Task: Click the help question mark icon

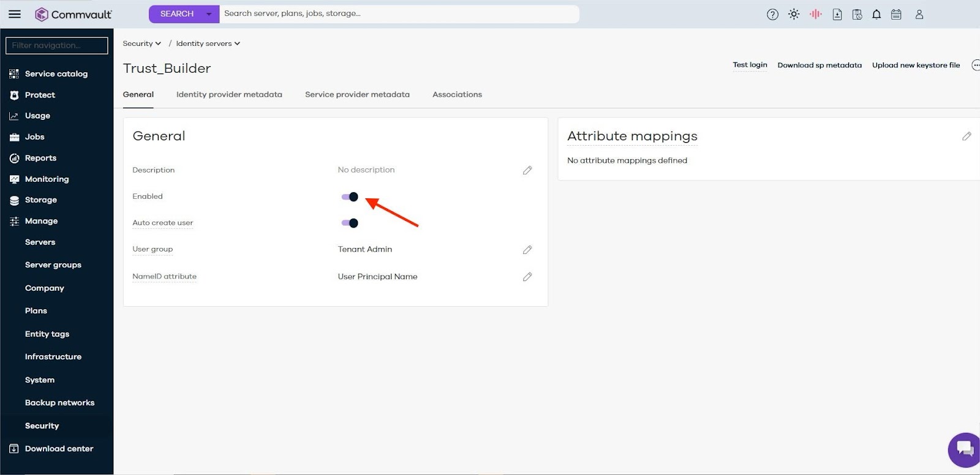Action: pos(772,15)
